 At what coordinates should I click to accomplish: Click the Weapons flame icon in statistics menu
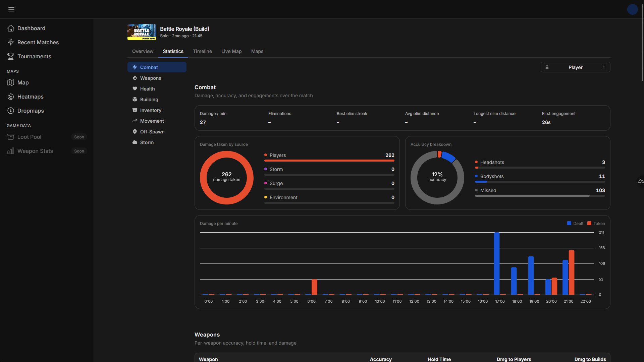coord(135,78)
